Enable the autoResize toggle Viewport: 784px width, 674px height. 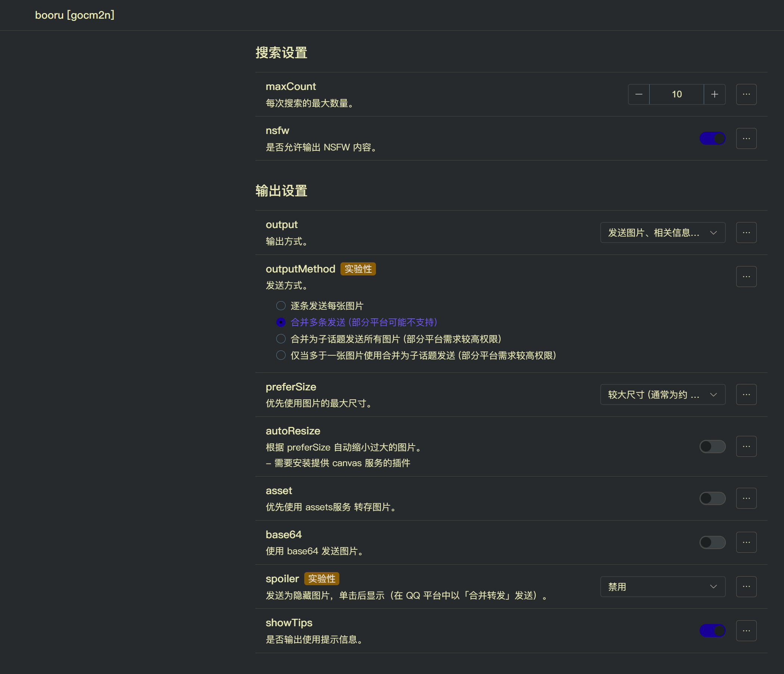(712, 446)
